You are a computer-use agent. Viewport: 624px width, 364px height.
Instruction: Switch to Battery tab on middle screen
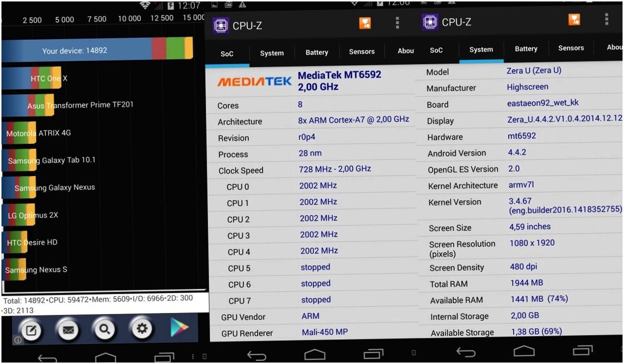point(317,52)
